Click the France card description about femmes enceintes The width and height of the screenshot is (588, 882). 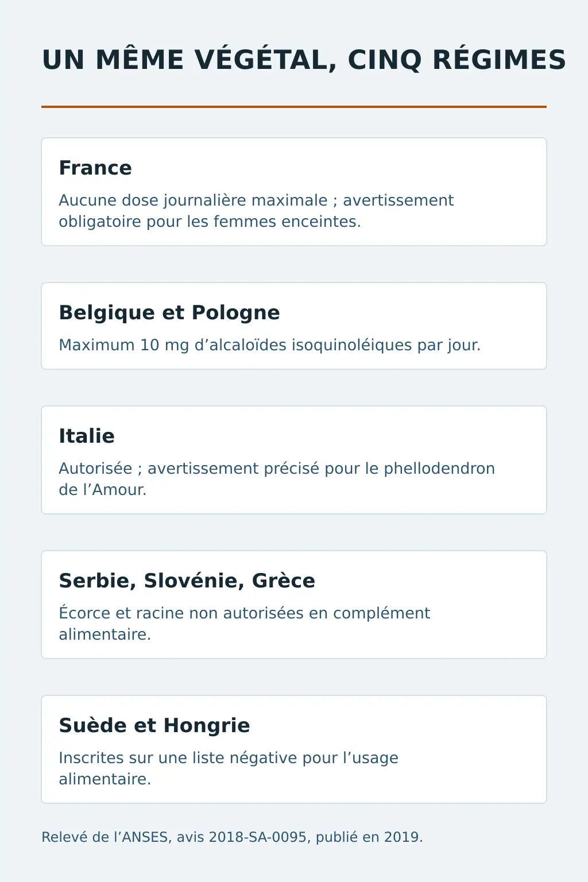(256, 211)
